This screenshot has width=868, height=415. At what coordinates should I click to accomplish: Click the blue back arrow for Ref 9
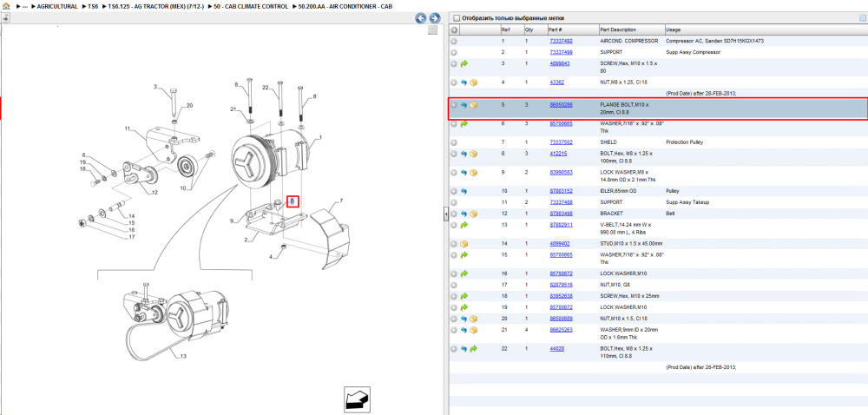(464, 173)
